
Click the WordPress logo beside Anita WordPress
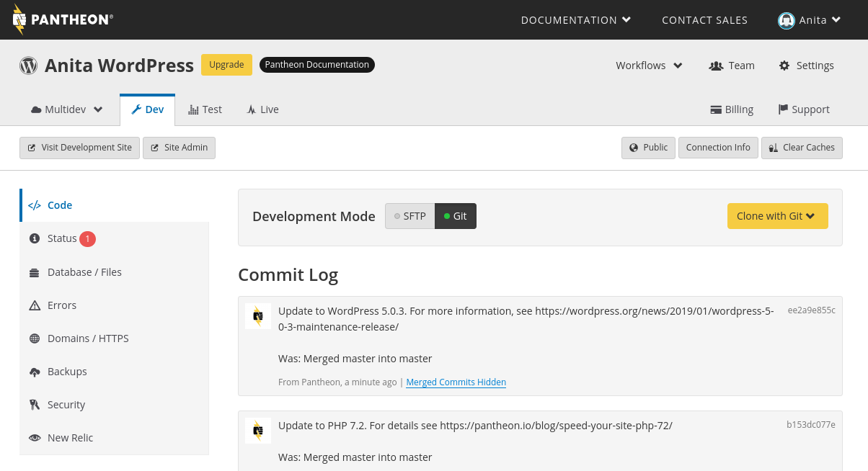click(28, 66)
